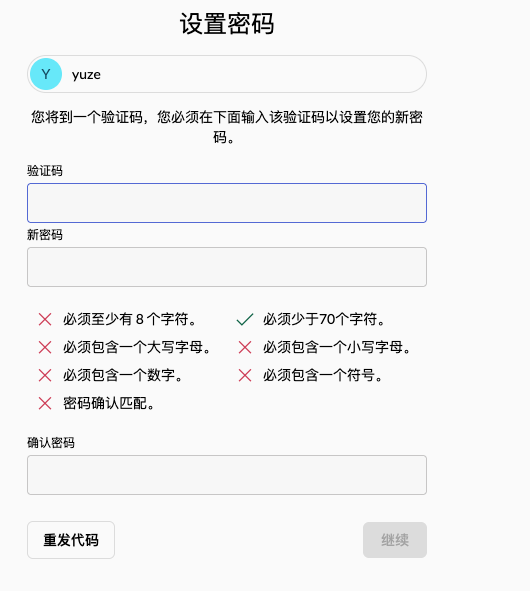
Task: Click the 确认密码 field label
Action: click(51, 442)
